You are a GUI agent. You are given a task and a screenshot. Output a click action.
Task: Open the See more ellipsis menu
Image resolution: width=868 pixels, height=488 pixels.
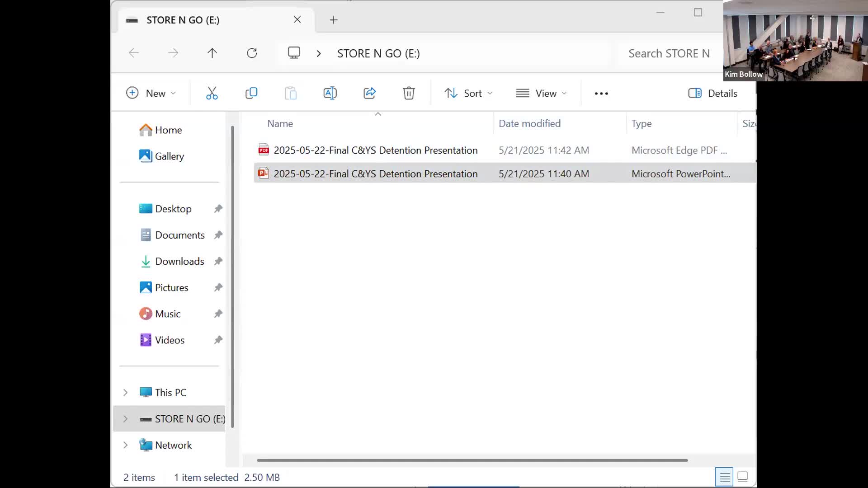[x=601, y=94]
